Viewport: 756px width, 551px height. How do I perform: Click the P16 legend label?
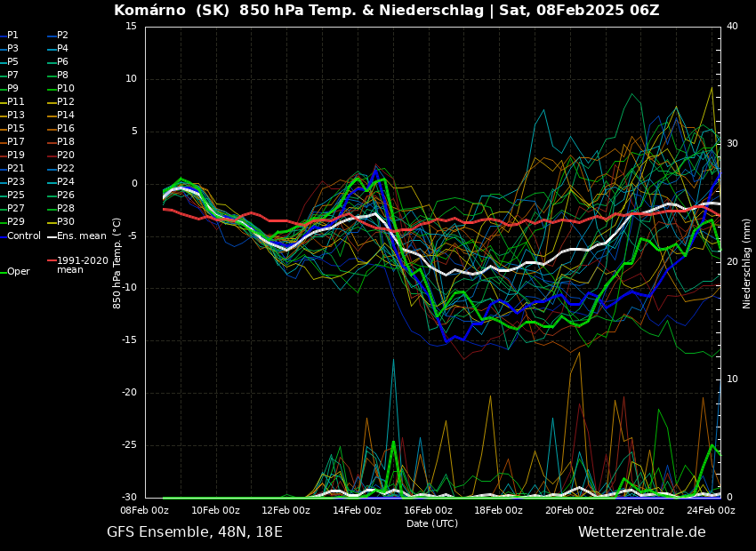point(66,129)
